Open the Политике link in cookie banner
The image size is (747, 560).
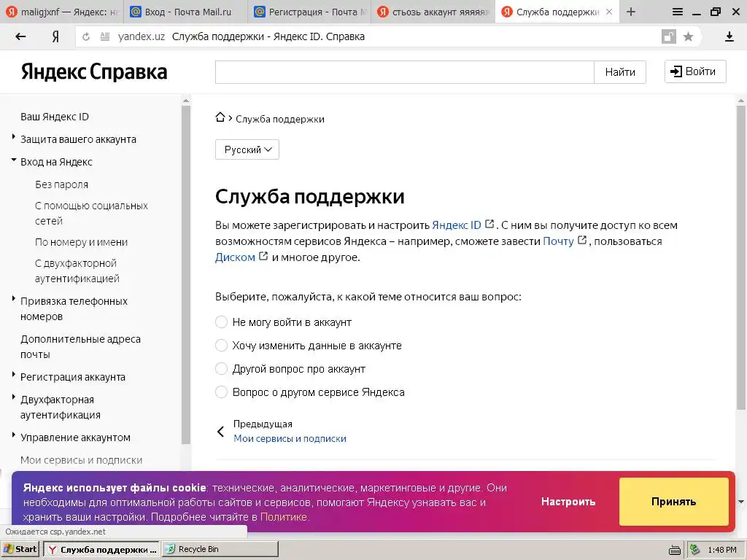pyautogui.click(x=284, y=517)
